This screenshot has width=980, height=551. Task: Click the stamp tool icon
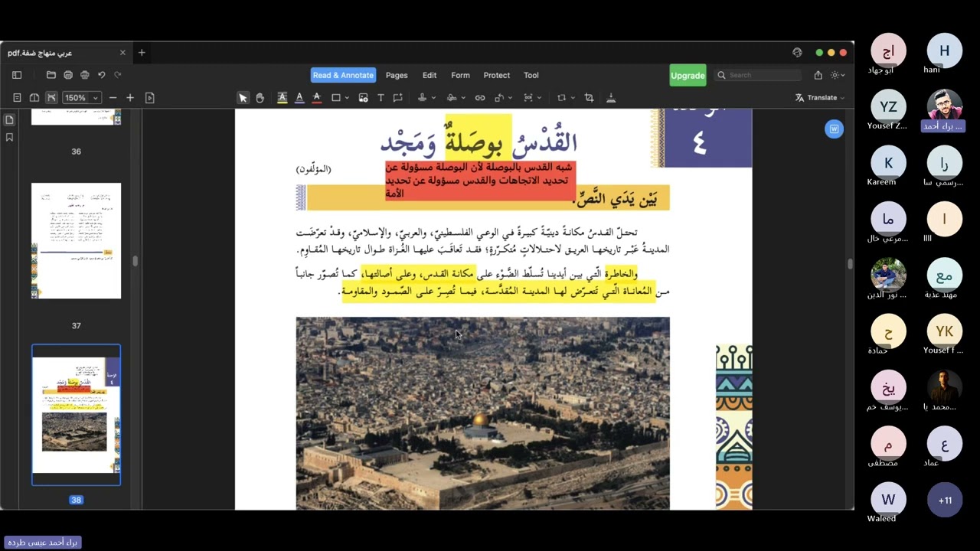point(422,98)
